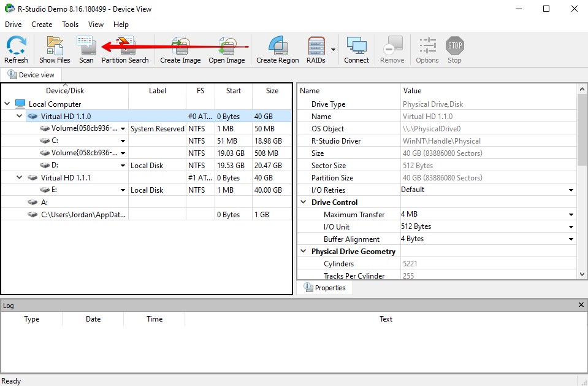Screen dimensions: 588x386
Task: Click the properties panel scroll-down arrow
Action: 582,274
